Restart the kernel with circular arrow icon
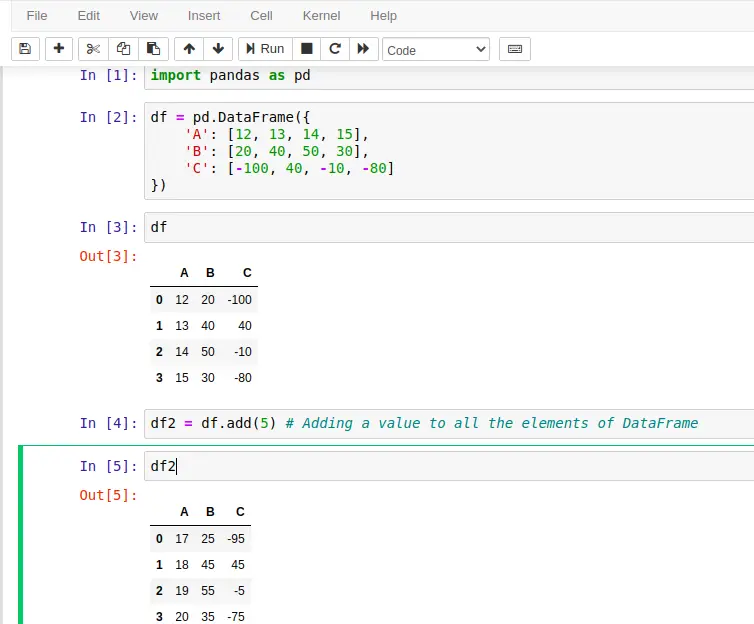This screenshot has height=624, width=754. tap(335, 49)
